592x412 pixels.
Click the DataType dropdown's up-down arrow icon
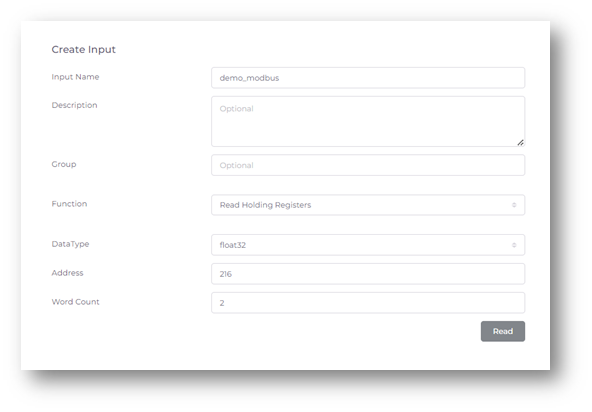pos(514,245)
